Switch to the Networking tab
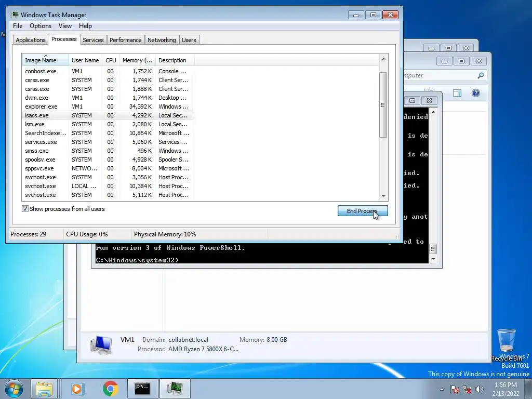Viewport: 532px width, 399px height. [x=162, y=40]
